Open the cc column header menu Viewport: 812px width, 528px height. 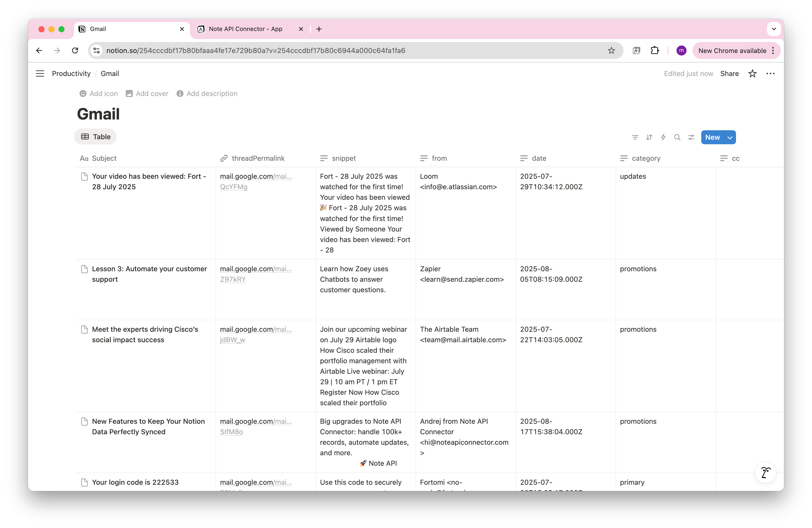click(749, 158)
